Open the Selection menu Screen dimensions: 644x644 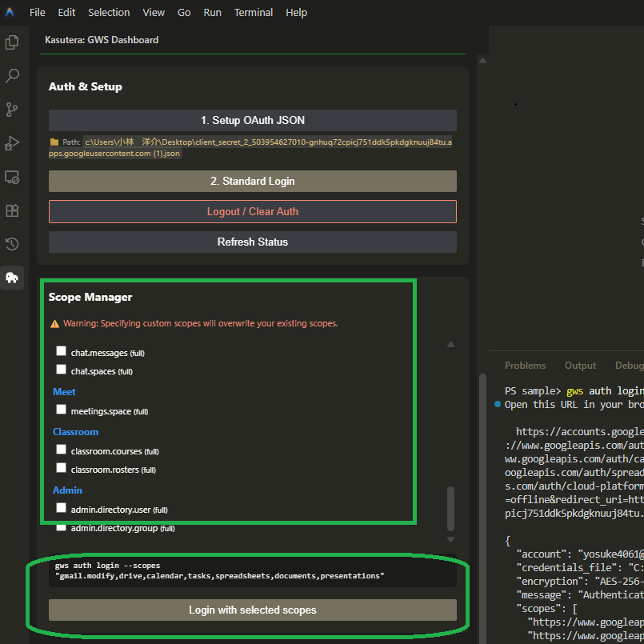[x=109, y=12]
